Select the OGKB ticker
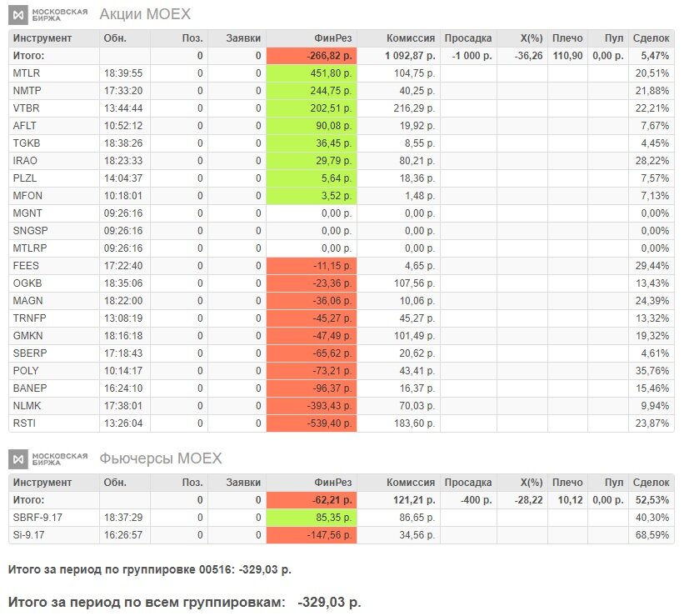The width and height of the screenshot is (684, 616). tap(27, 283)
